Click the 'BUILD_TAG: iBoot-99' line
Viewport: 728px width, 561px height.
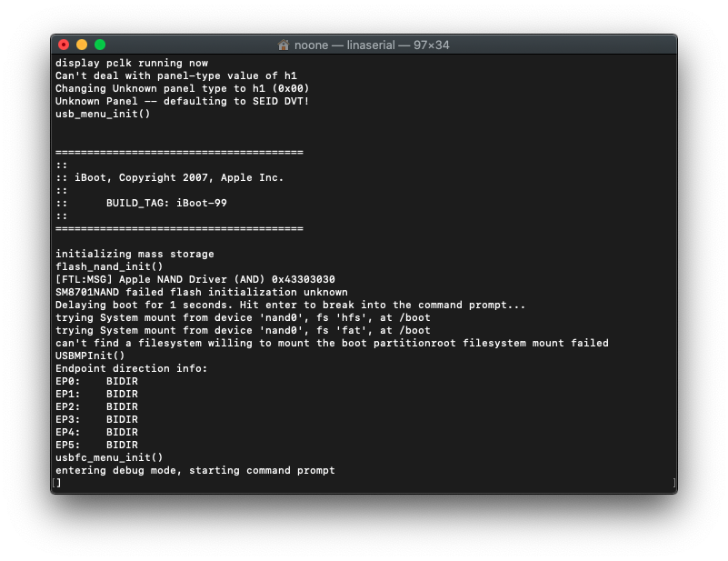[x=166, y=203]
